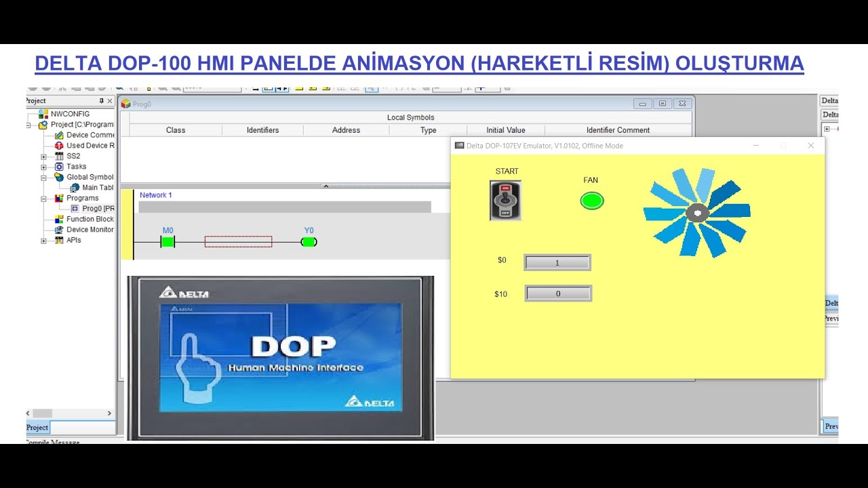
Task: Open Device Comment item in project tree
Action: (x=90, y=135)
